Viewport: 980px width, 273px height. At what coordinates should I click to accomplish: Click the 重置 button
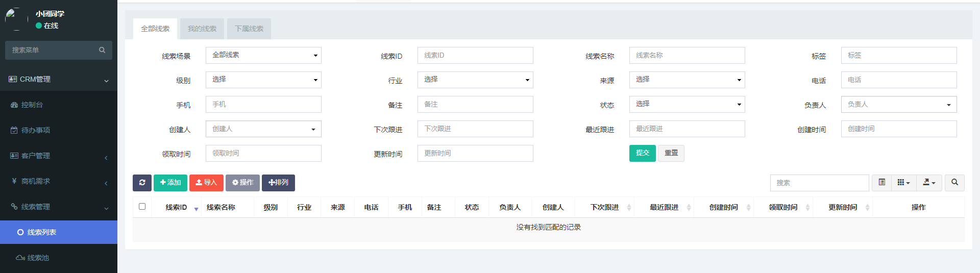click(671, 153)
